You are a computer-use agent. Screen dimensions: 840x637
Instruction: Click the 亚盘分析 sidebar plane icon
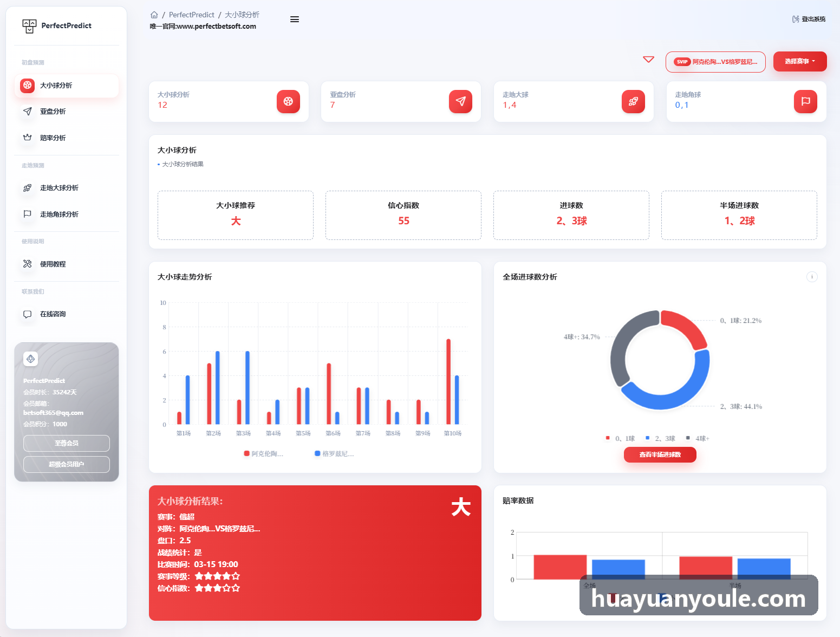(x=28, y=111)
